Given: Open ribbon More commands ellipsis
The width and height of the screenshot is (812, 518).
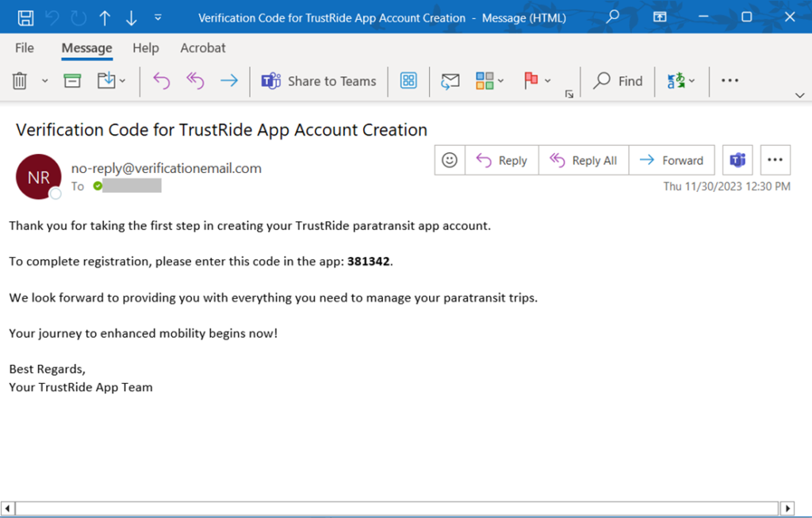Looking at the screenshot, I should [730, 80].
